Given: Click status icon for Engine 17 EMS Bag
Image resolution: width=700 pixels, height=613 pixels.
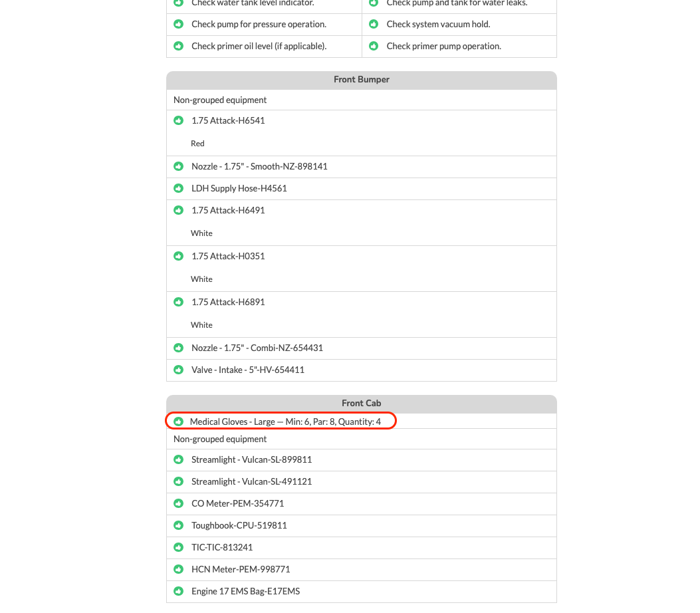Looking at the screenshot, I should point(179,591).
